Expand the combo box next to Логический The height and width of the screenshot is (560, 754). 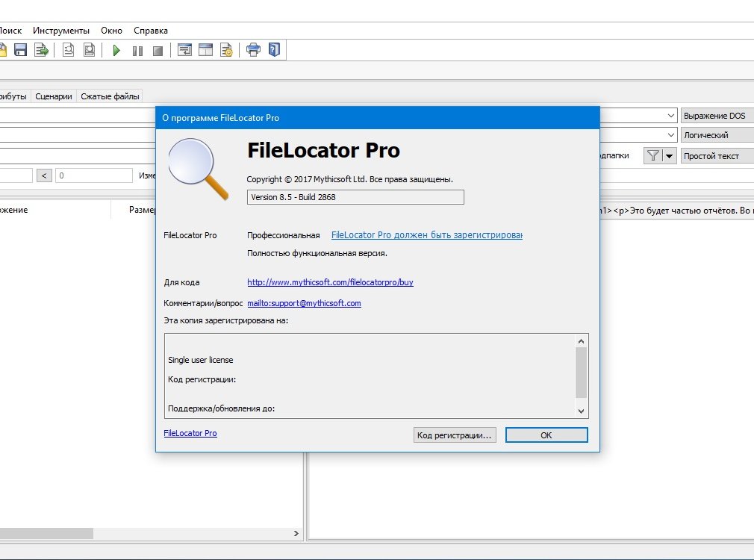(x=671, y=134)
